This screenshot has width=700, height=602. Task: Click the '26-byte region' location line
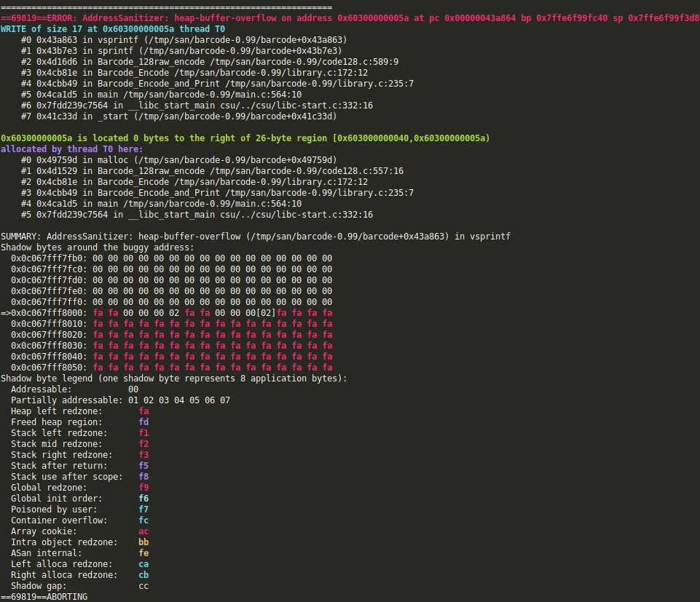pyautogui.click(x=245, y=138)
